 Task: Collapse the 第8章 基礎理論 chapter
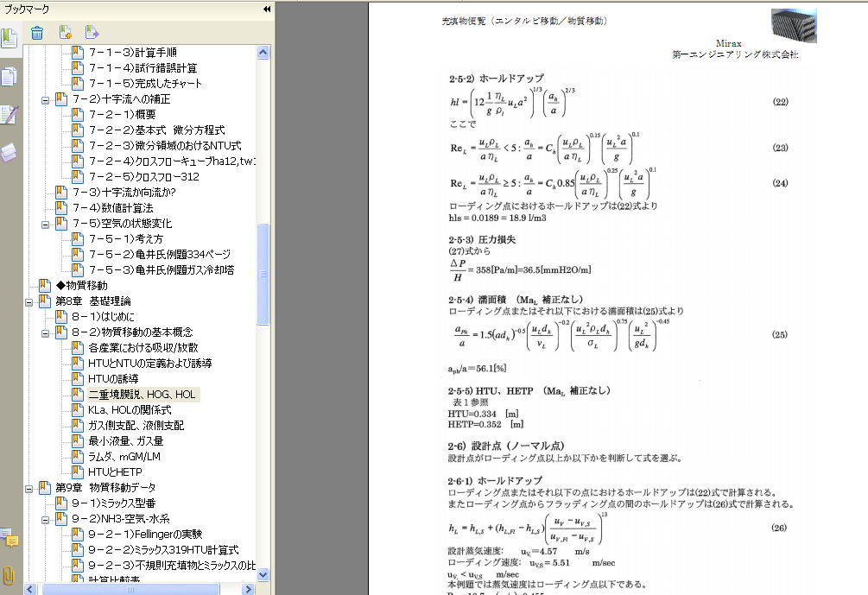click(29, 302)
